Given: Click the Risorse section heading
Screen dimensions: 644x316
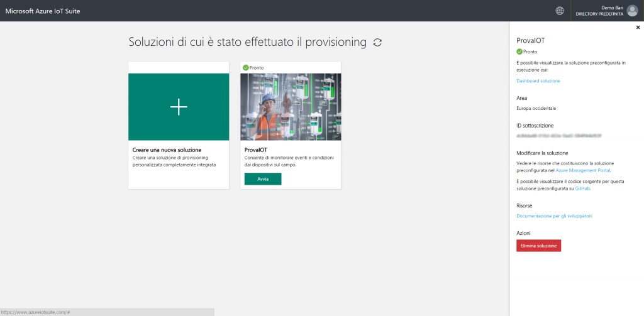Looking at the screenshot, I should pos(525,205).
